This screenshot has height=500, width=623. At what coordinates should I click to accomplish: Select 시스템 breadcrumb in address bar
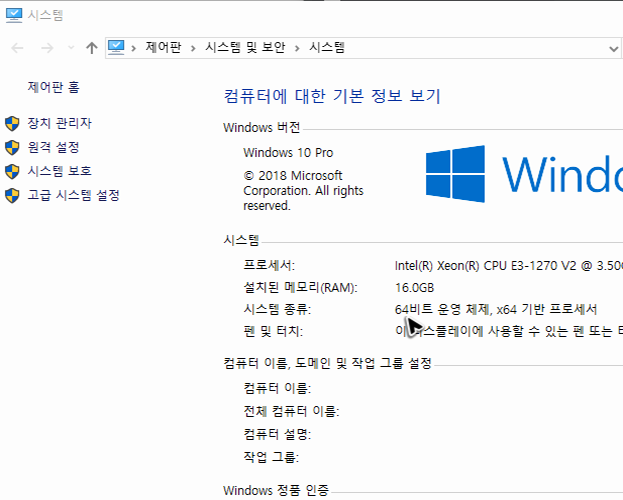point(327,47)
